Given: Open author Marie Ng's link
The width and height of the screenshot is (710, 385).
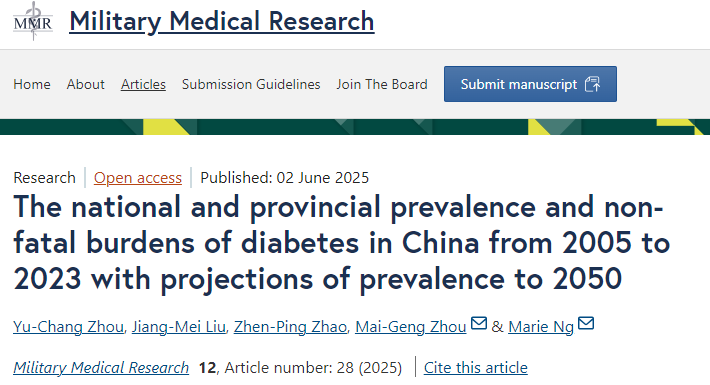Looking at the screenshot, I should pyautogui.click(x=541, y=327).
